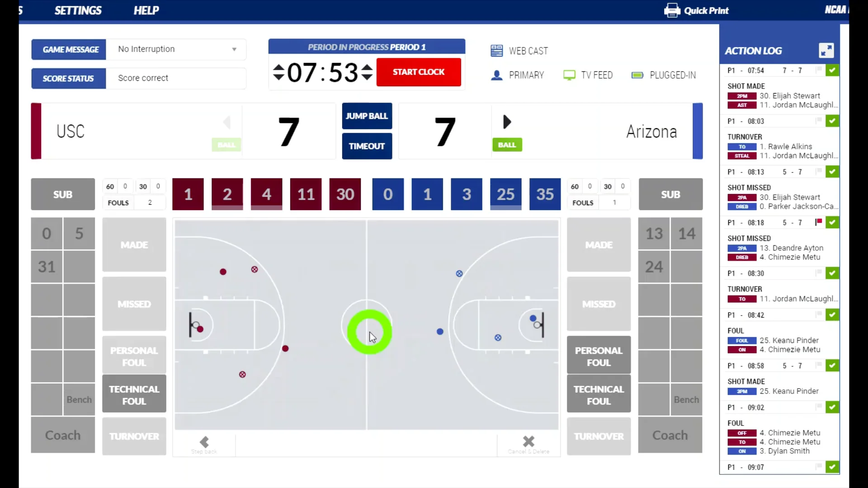Click Cancel and Delete action
The width and height of the screenshot is (868, 488).
tap(528, 442)
